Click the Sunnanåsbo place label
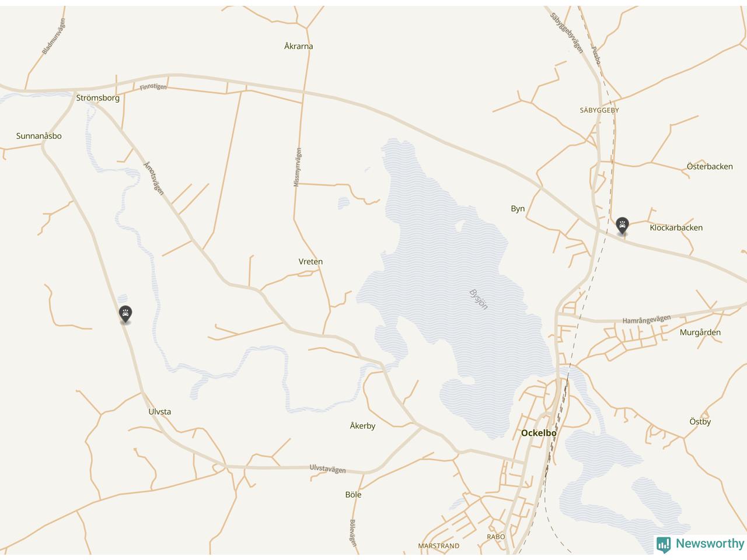The image size is (747, 560). point(39,136)
